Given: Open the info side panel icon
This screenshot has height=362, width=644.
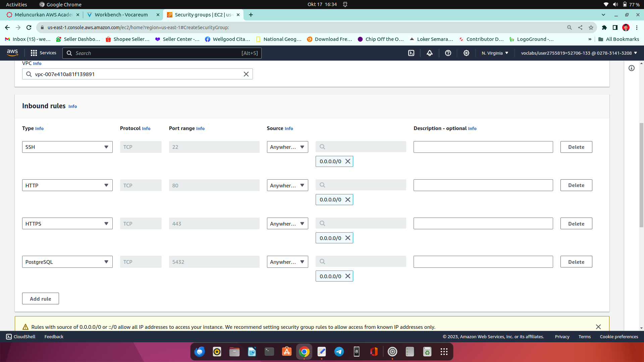Looking at the screenshot, I should (632, 68).
